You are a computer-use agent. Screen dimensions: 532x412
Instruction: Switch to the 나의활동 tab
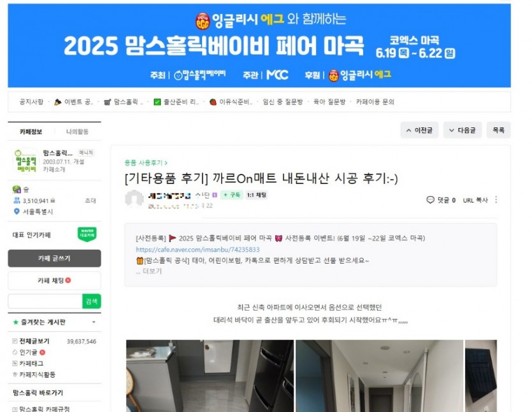pos(77,132)
